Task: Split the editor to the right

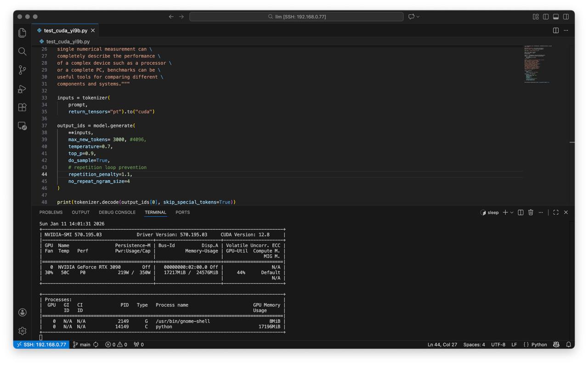Action: (x=556, y=30)
